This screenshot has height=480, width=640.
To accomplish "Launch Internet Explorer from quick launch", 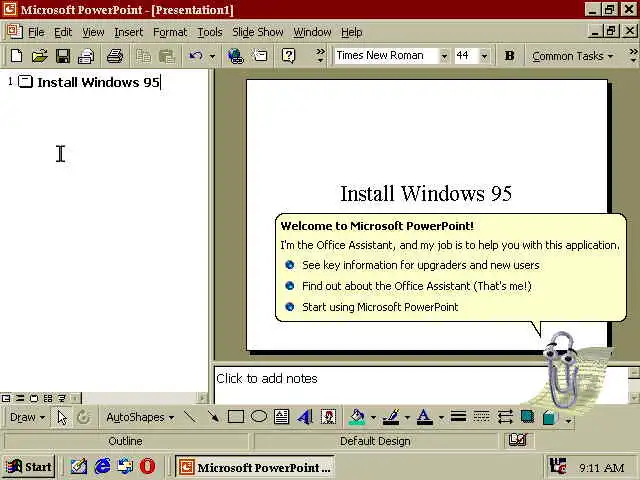I will [102, 466].
